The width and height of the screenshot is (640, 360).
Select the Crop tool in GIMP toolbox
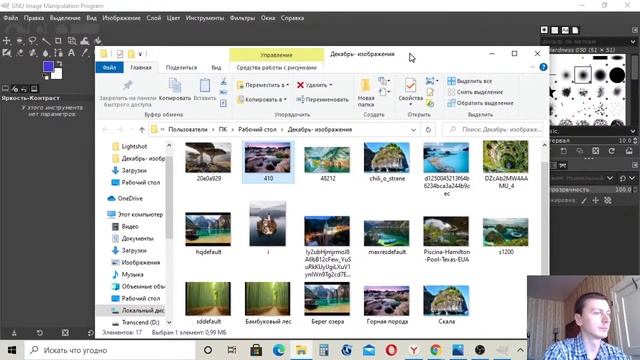pos(58,41)
